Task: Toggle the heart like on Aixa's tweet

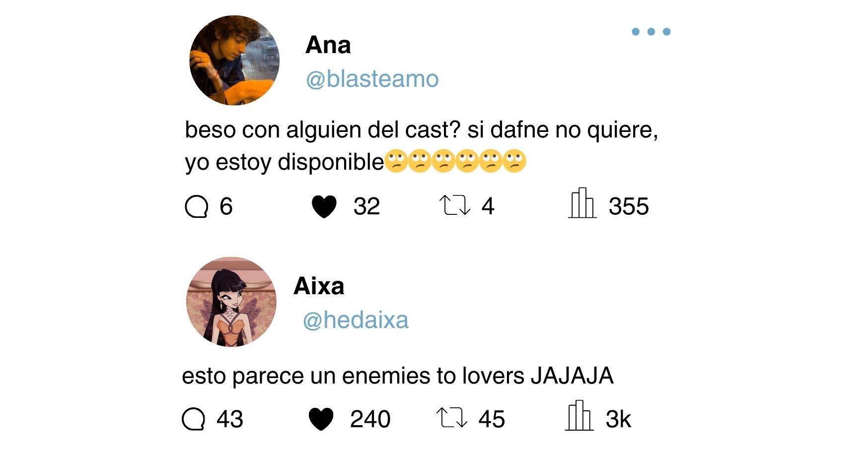Action: (x=321, y=419)
